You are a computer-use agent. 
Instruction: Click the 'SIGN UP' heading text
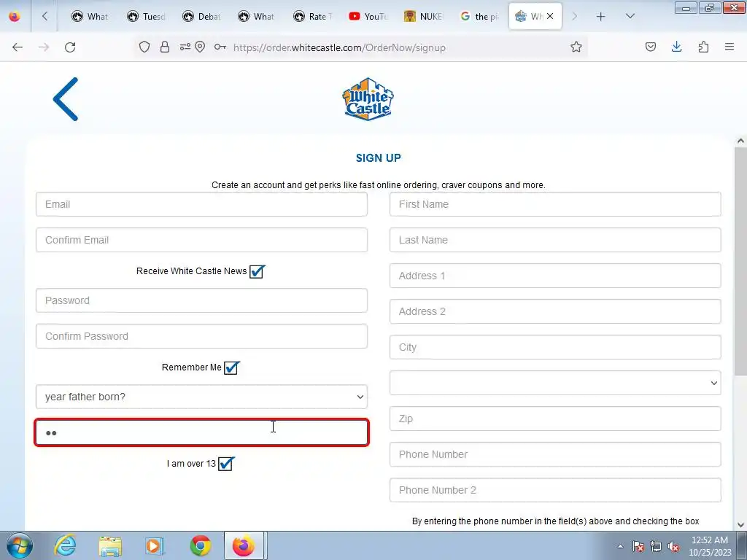[379, 158]
